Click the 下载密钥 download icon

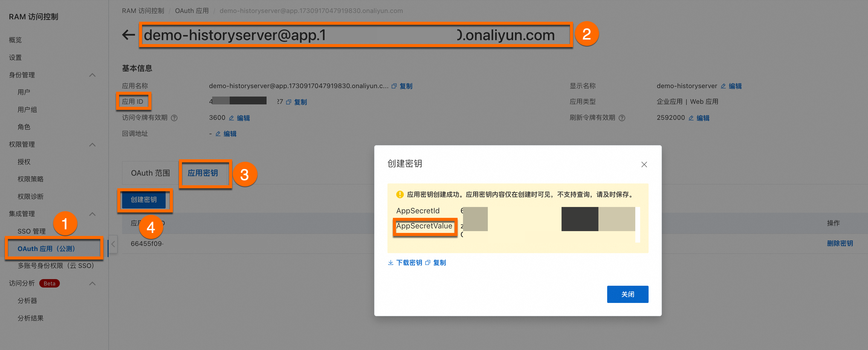390,262
